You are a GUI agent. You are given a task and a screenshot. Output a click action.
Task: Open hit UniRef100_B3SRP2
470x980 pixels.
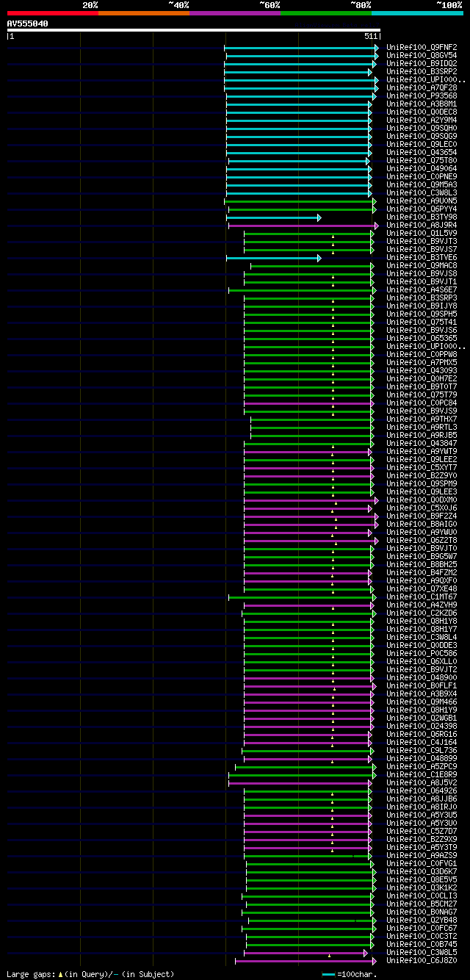[x=422, y=71]
